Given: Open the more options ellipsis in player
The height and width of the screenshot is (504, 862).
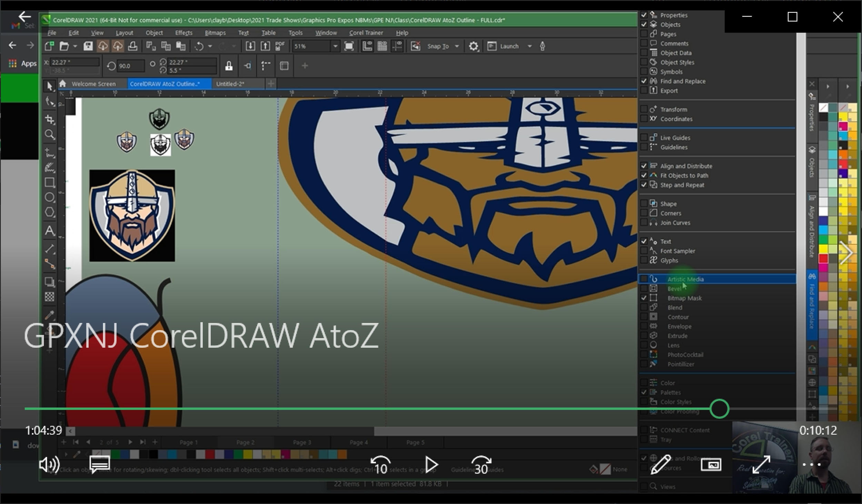Looking at the screenshot, I should pos(811,464).
